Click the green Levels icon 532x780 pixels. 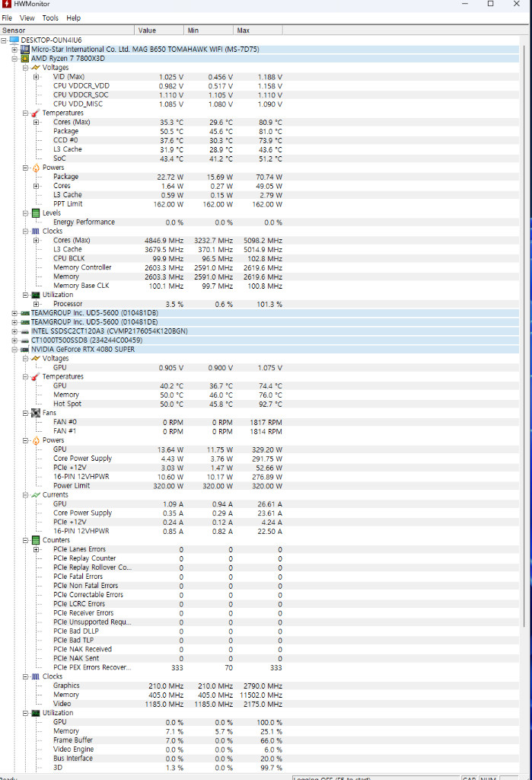point(36,213)
